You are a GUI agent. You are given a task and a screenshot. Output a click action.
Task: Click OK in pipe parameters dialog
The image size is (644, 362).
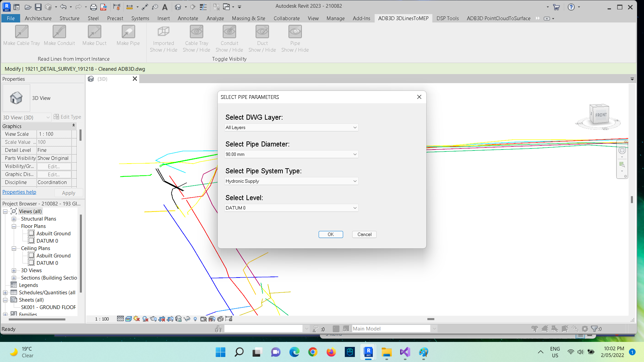[330, 234]
